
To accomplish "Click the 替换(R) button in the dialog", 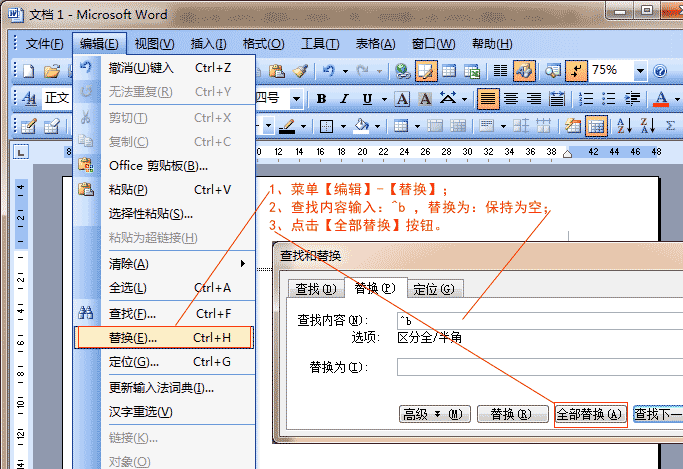I will coord(512,414).
